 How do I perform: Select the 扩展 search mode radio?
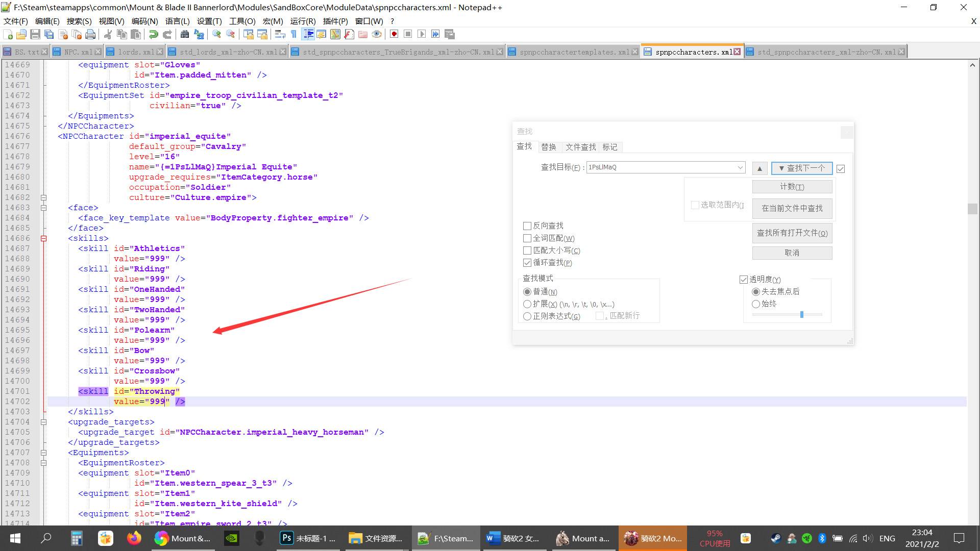pyautogui.click(x=527, y=304)
